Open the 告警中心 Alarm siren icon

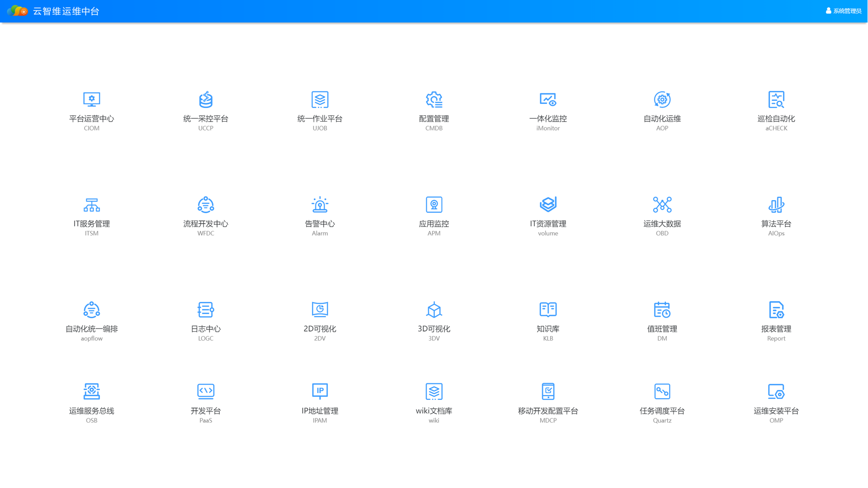click(320, 205)
